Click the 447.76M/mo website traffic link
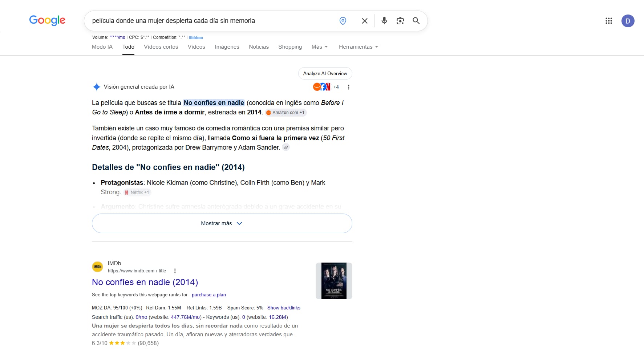644x357 pixels. (x=185, y=317)
